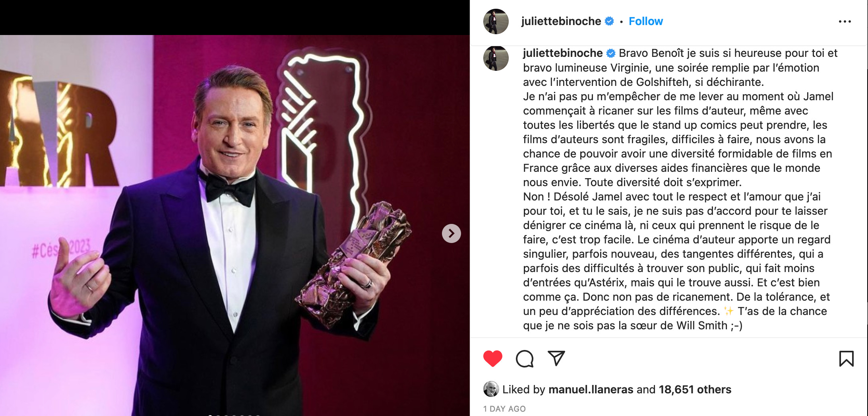Image resolution: width=868 pixels, height=416 pixels.
Task: Click the header profile avatar
Action: click(496, 21)
